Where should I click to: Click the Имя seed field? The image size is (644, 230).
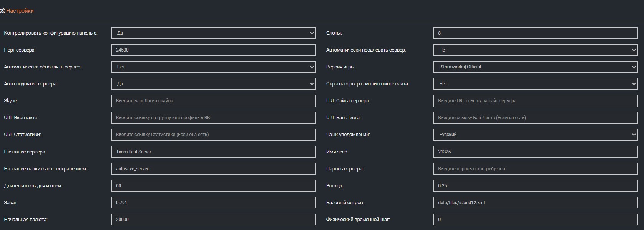click(x=535, y=152)
